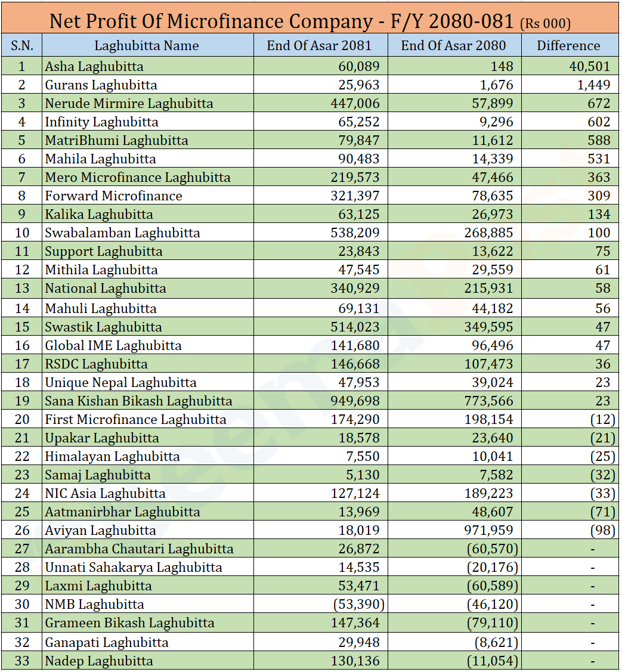Click the 'Nadep Laghubitta' name cell
622x672 pixels.
pyautogui.click(x=99, y=661)
